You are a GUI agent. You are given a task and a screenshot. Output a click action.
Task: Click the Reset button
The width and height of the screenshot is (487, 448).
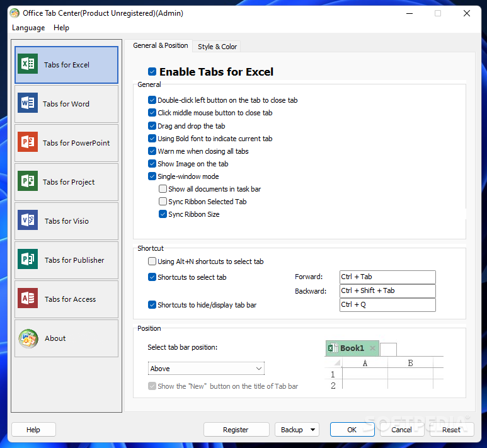coord(451,430)
